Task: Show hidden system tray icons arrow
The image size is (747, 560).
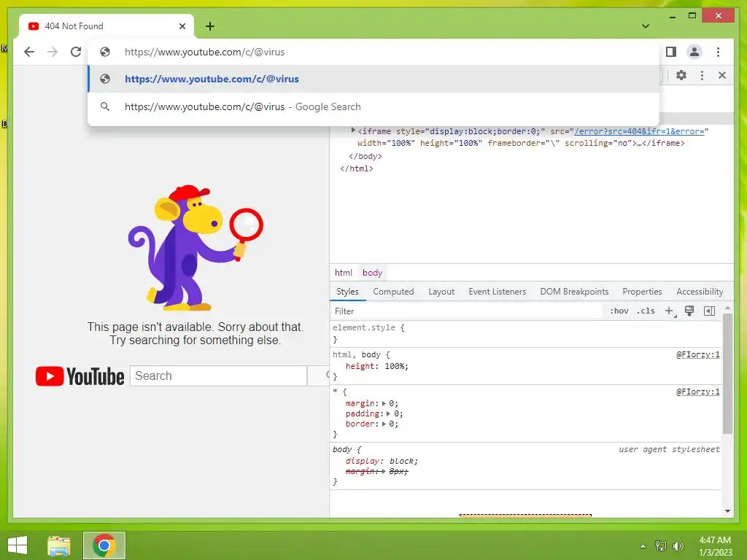Action: click(643, 546)
